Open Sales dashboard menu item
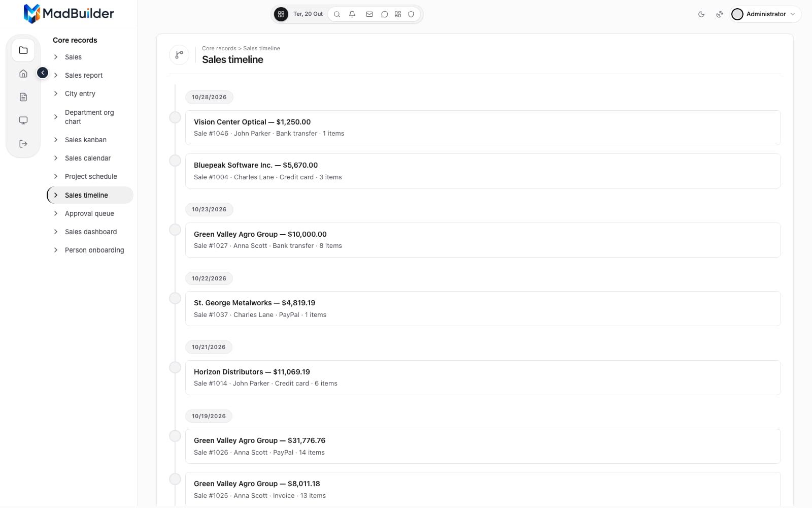The width and height of the screenshot is (812, 508). [90, 232]
